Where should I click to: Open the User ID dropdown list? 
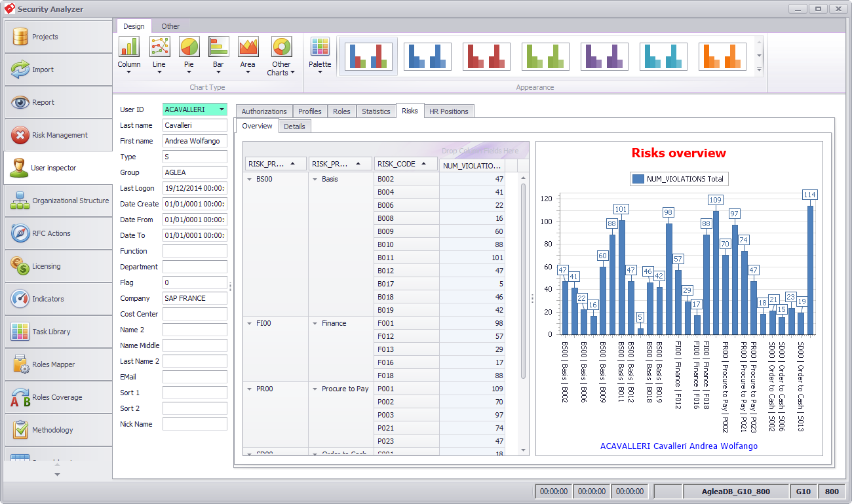[222, 109]
